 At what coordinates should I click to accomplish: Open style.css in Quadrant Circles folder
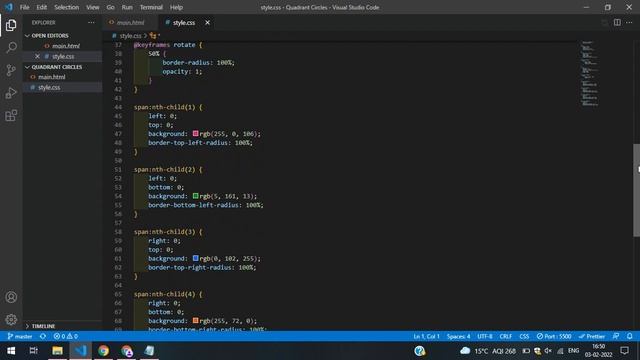point(49,87)
